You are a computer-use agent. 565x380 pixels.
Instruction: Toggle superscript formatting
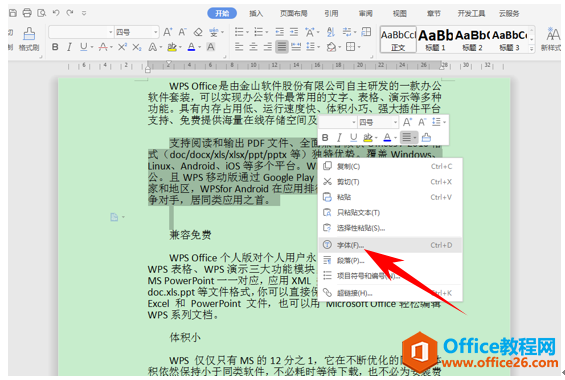122,47
